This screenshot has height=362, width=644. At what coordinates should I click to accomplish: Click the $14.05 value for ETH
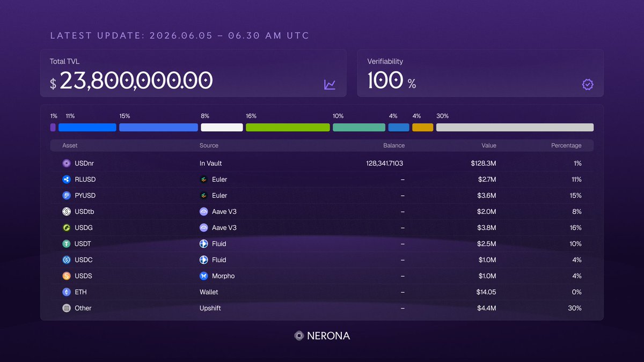(486, 292)
